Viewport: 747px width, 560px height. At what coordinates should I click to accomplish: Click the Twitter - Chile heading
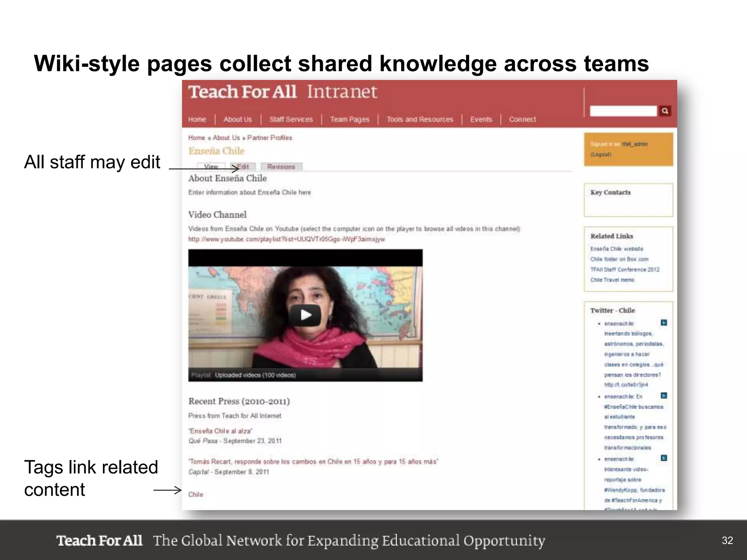coord(612,310)
